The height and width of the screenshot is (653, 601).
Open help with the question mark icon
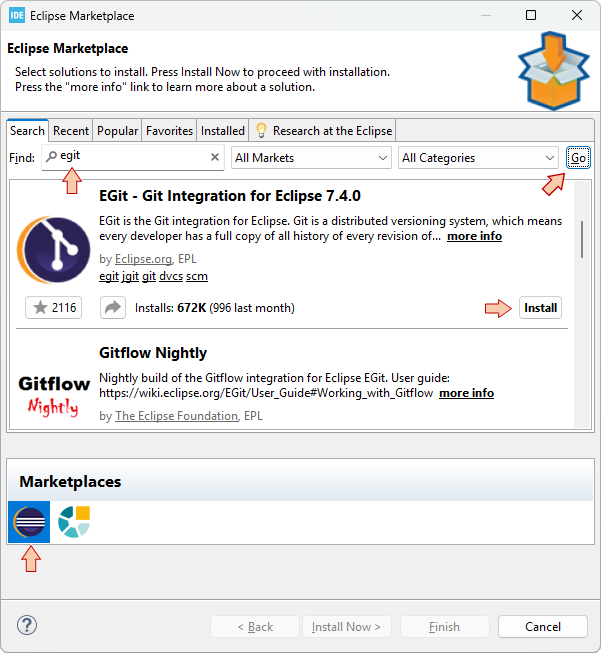click(27, 626)
